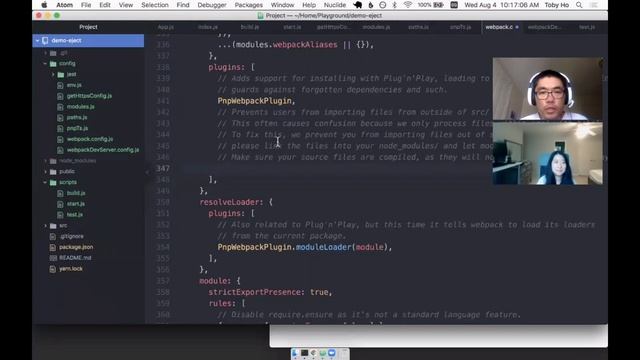Click the file icon beside package.json

point(52,247)
